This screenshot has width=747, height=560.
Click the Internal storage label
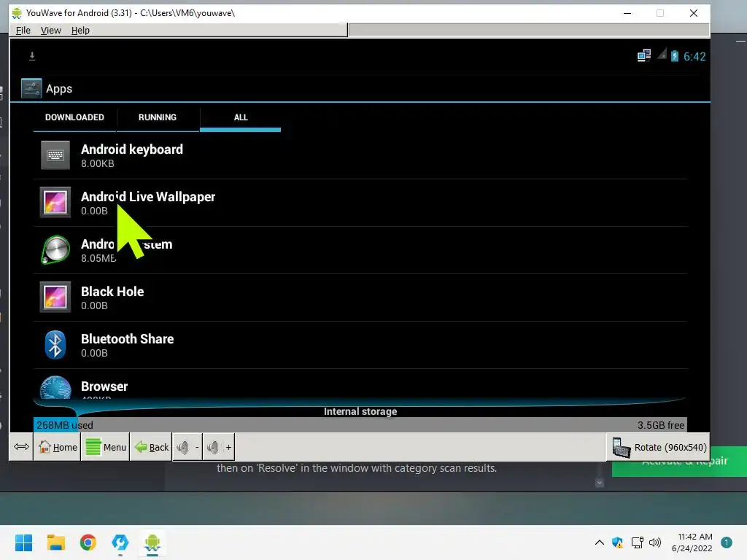click(360, 411)
